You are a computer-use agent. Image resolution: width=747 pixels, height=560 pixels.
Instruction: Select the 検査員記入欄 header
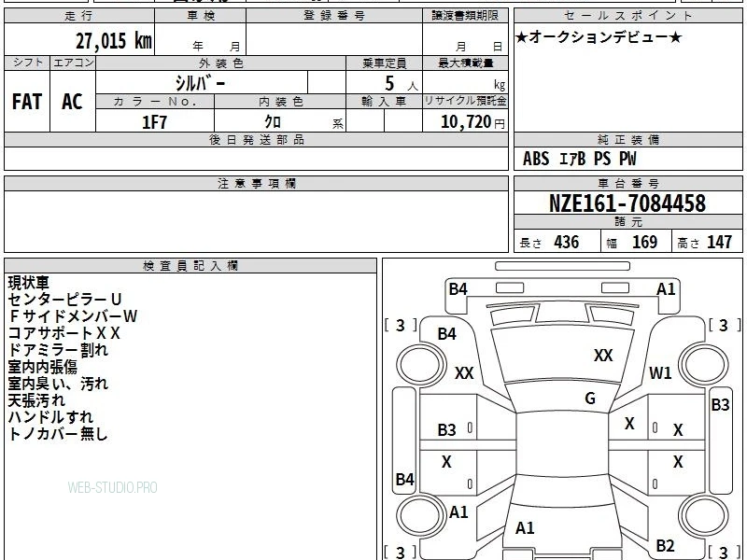pos(190,266)
